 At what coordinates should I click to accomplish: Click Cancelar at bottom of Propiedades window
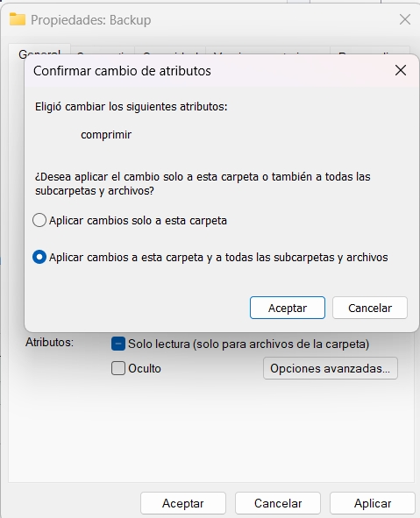(278, 503)
